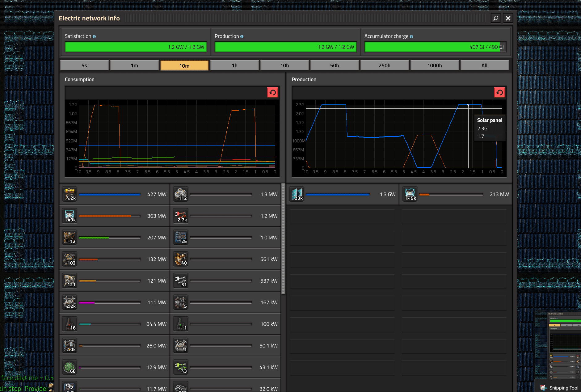581x392 pixels.
Task: Reset the Consumption graph with the red button
Action: click(x=272, y=92)
